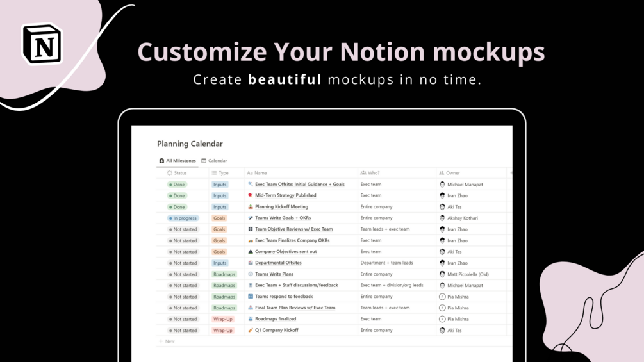Open Final Team Plan Reviews w/ Exec Team

(x=295, y=308)
